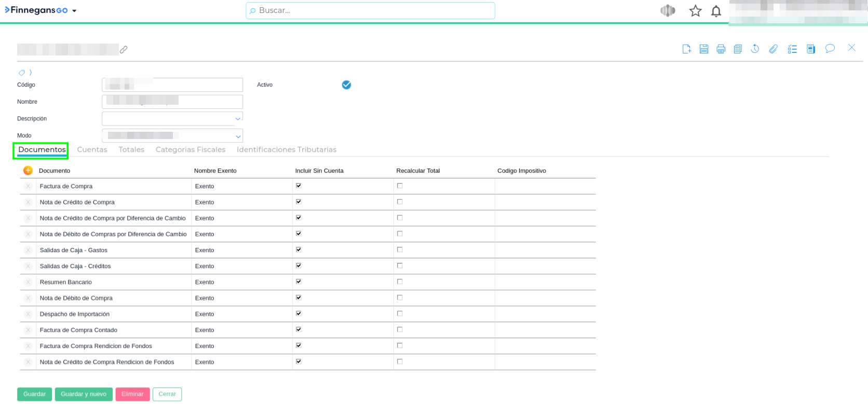
Task: Click the Buscar search field
Action: coord(370,10)
